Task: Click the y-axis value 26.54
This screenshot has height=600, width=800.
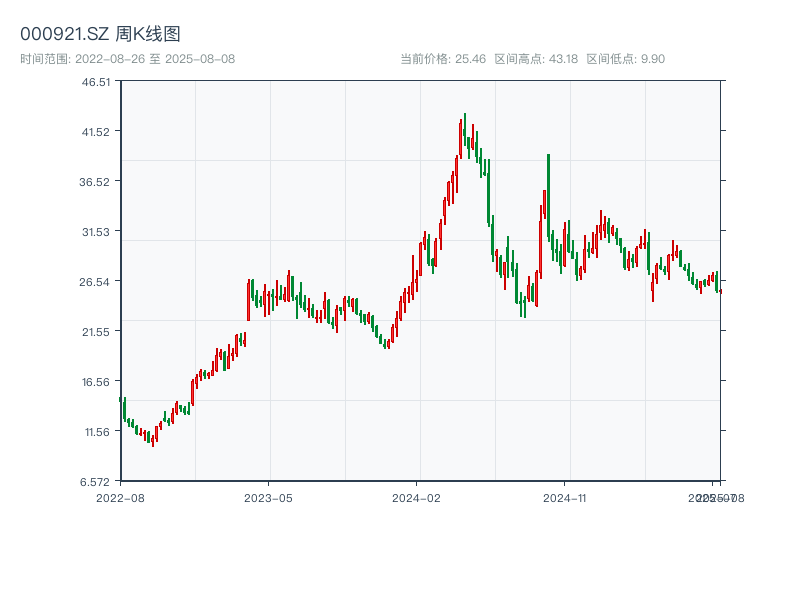Action: coord(94,282)
